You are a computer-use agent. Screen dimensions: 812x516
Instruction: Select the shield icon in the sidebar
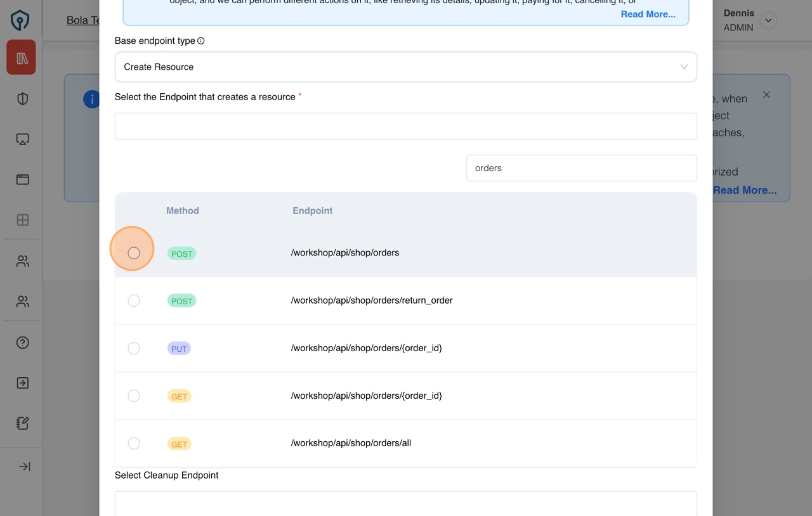tap(22, 98)
